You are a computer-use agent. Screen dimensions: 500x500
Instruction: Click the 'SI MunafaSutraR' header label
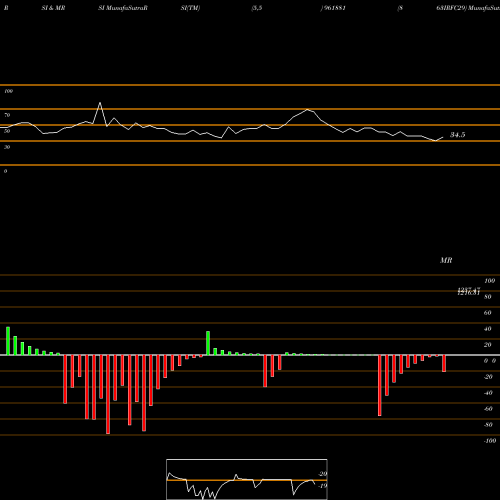[x=123, y=8]
